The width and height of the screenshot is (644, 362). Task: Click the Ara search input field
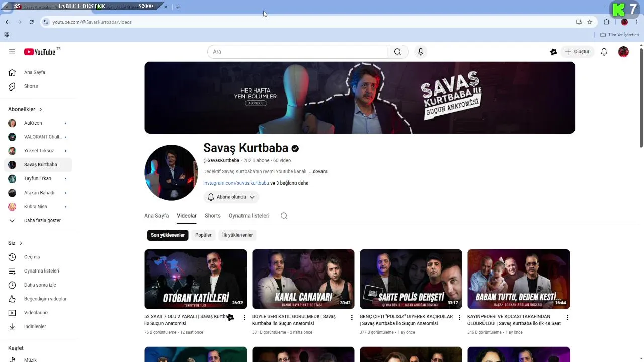[297, 52]
